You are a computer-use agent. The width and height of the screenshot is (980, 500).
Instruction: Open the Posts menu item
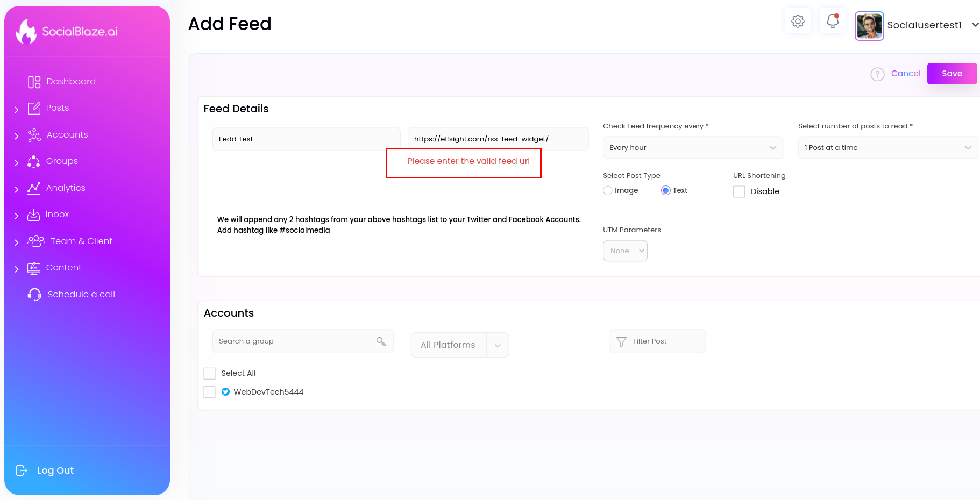click(58, 108)
